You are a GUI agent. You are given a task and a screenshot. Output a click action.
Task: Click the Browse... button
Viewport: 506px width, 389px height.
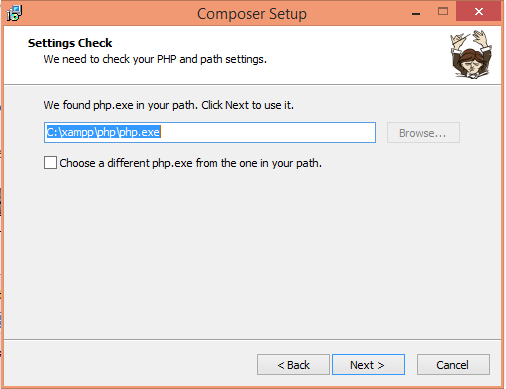coord(423,133)
